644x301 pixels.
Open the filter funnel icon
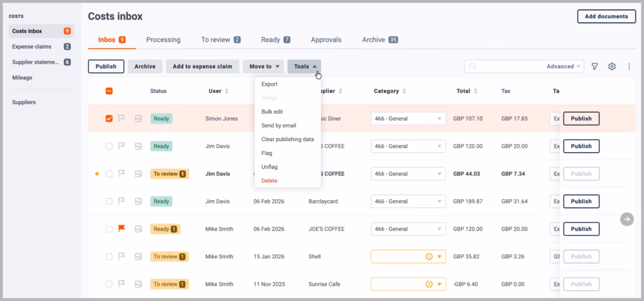coord(594,66)
